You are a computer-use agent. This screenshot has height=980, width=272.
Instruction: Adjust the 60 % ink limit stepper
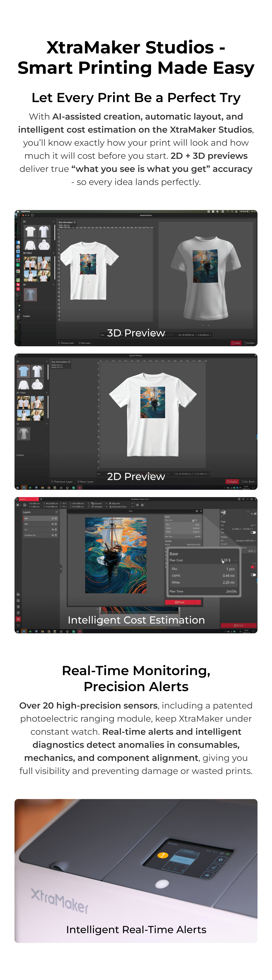255,551
